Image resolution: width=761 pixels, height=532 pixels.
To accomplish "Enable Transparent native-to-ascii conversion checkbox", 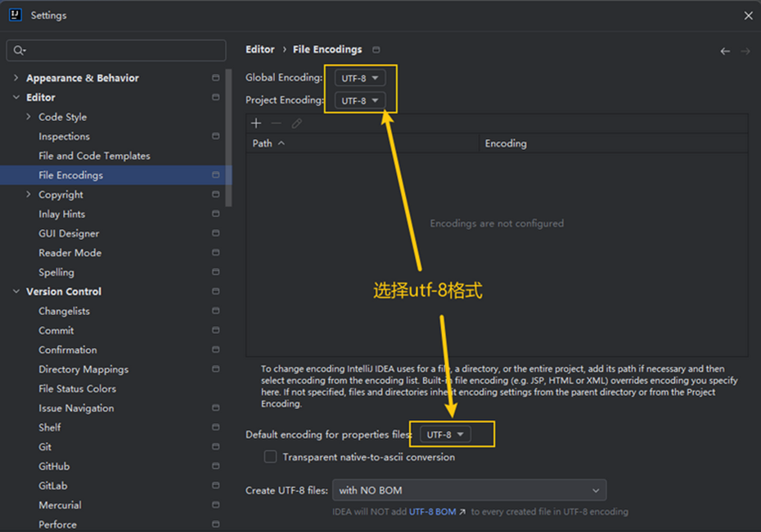I will [x=270, y=457].
